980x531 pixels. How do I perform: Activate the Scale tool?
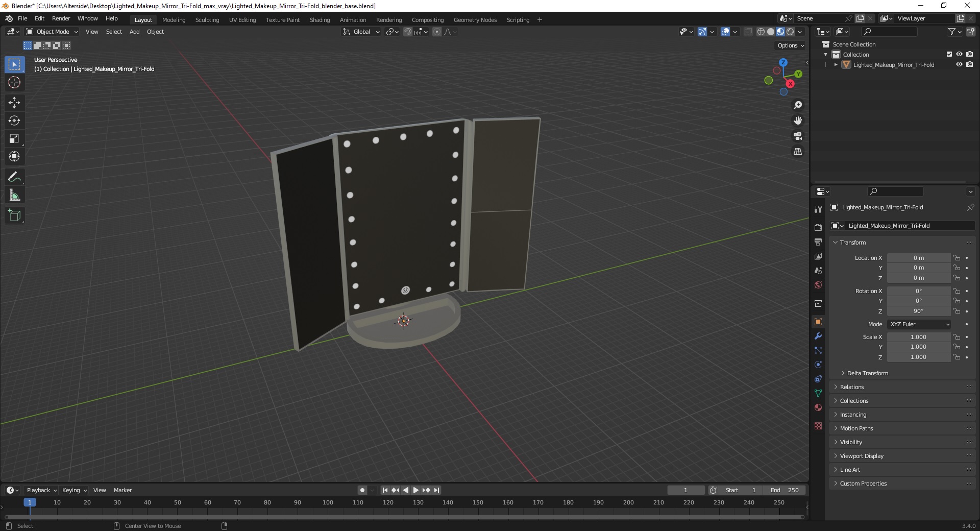click(14, 138)
